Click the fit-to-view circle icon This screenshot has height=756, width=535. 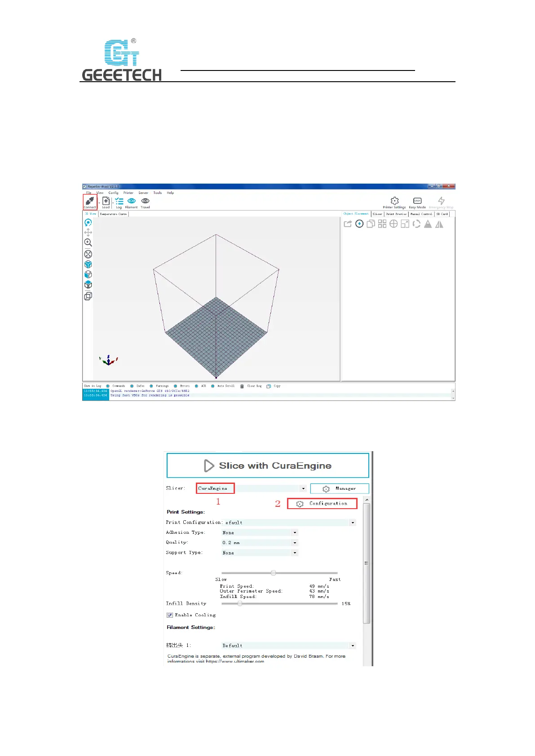pos(88,254)
